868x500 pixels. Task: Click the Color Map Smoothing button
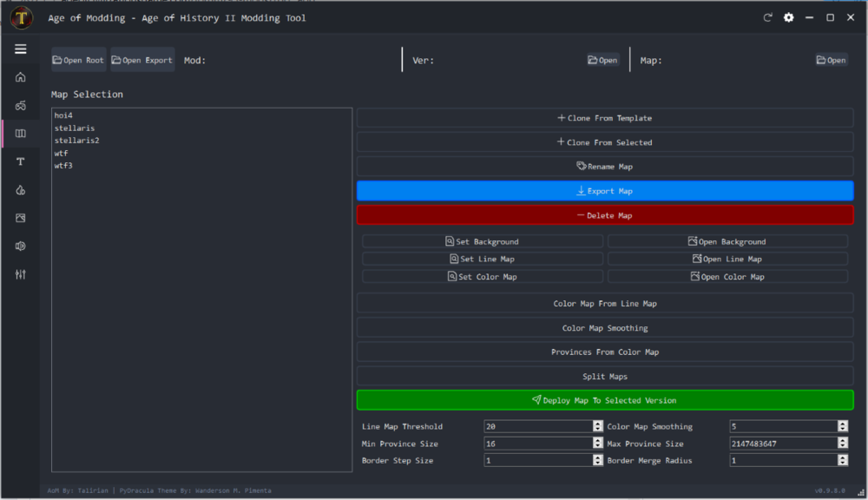coord(605,328)
